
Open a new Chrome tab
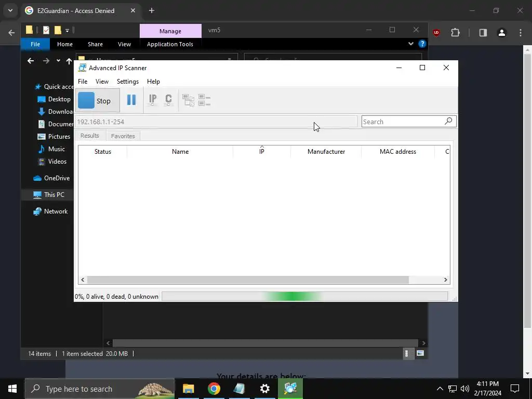[x=152, y=10]
